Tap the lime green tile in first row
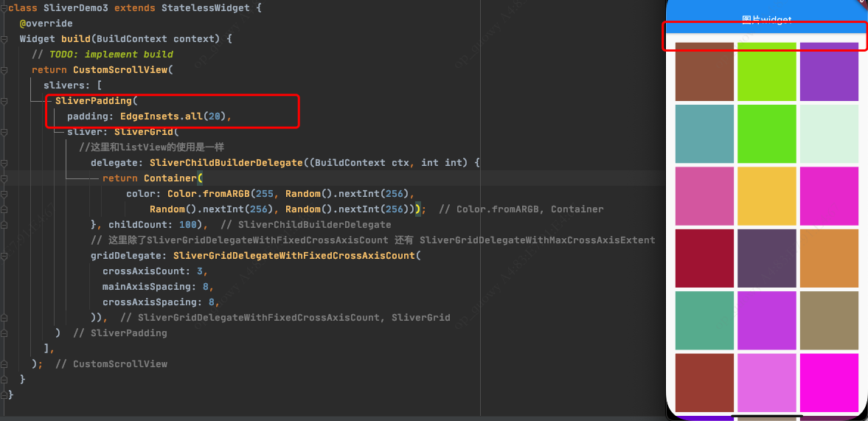This screenshot has height=421, width=868. point(767,72)
